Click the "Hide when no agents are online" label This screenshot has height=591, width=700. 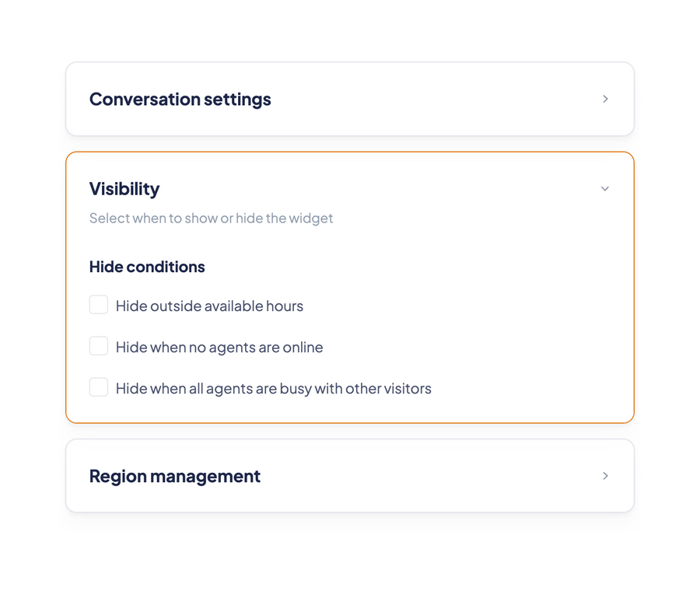[x=219, y=347]
